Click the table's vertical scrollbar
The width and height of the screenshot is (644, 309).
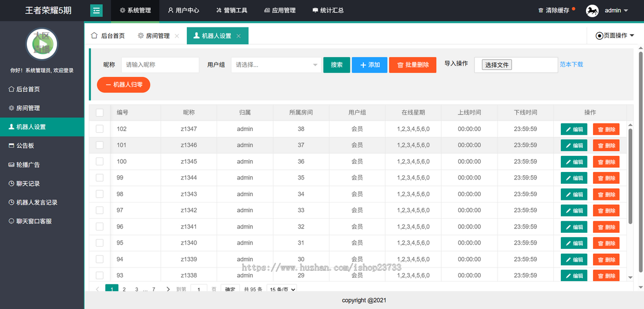(631, 176)
